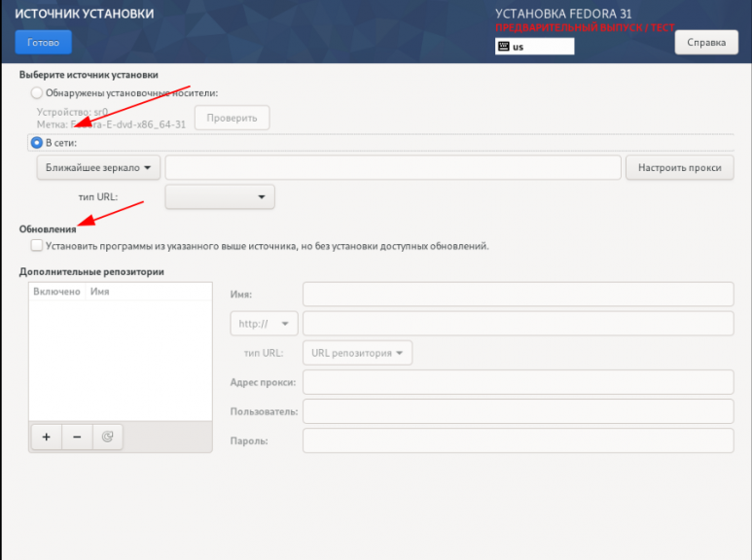Select the Обнаружены установочные носители radio button
Screen dimensions: 752x560
pos(36,92)
